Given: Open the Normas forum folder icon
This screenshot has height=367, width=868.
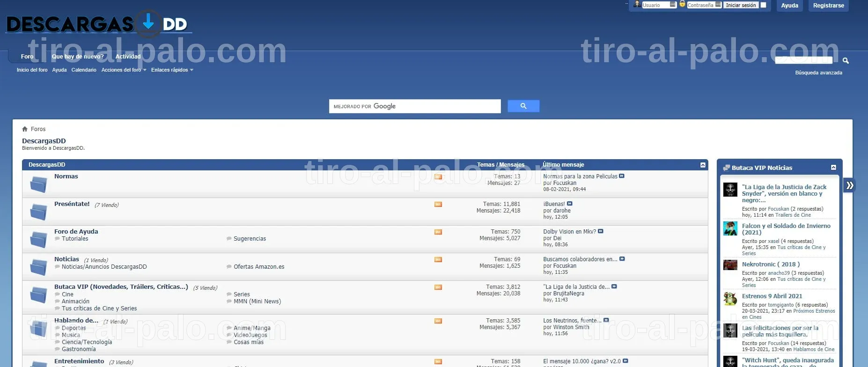Looking at the screenshot, I should click(38, 184).
